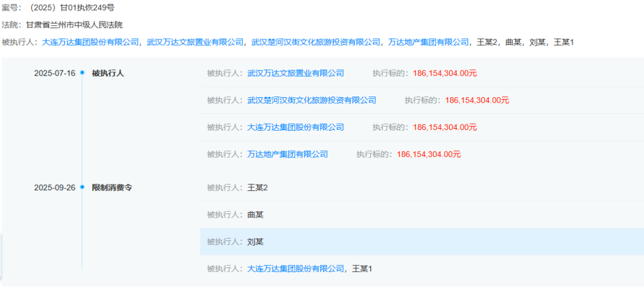This screenshot has width=644, height=291.
Task: Click the 186,154,304.00元 amount in 大连万达集团 row
Action: tap(445, 127)
